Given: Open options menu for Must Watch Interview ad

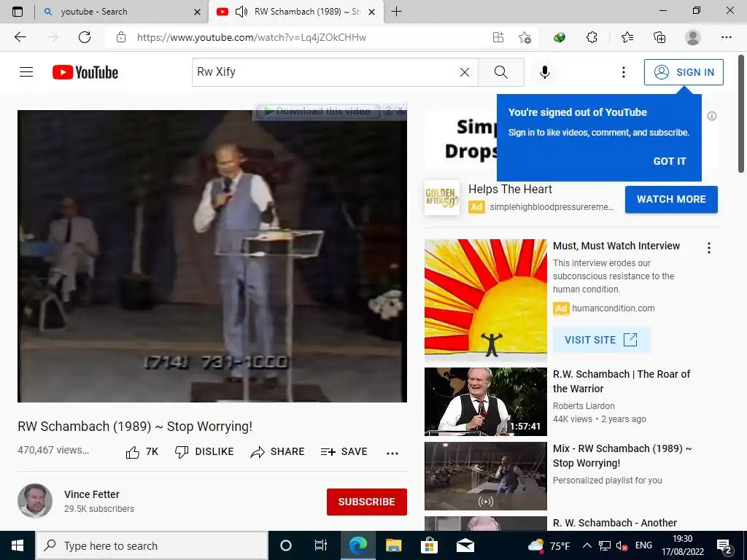Looking at the screenshot, I should coord(709,248).
